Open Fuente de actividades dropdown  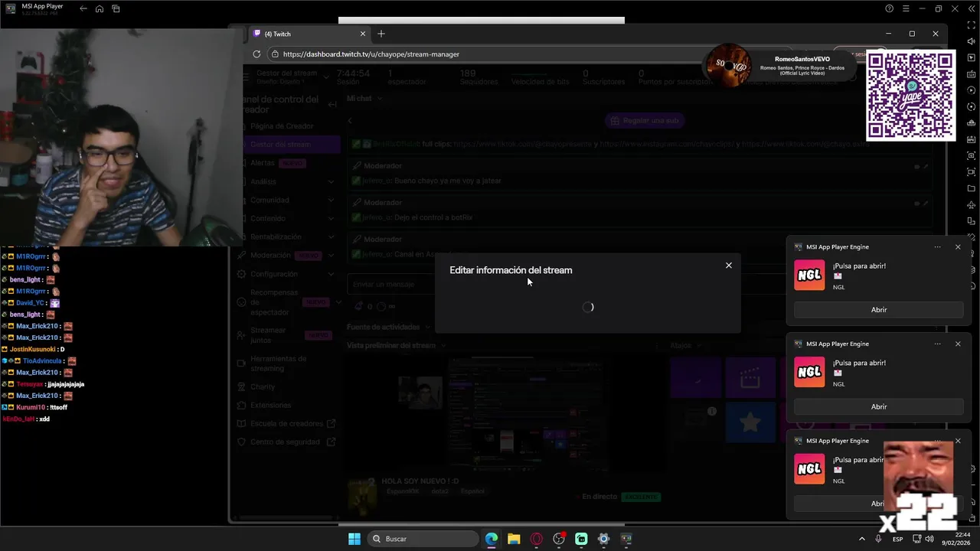(388, 327)
